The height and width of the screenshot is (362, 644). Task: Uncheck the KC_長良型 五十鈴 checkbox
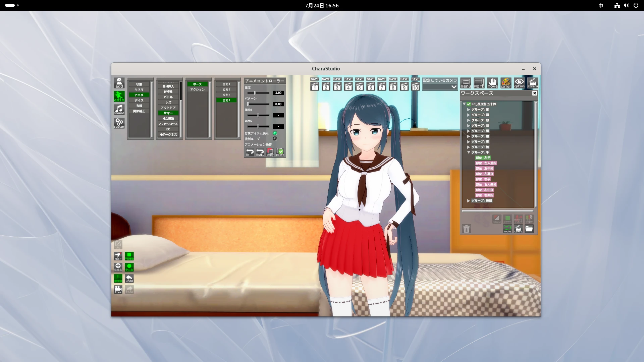(x=469, y=104)
